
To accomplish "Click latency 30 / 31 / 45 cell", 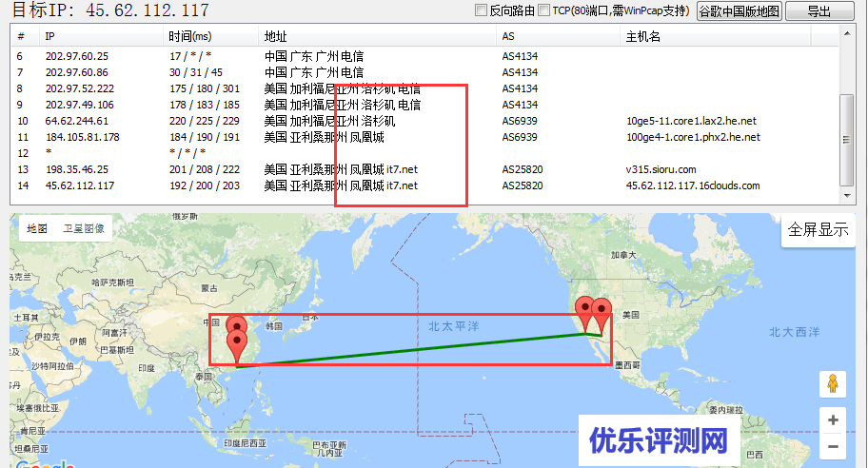I will click(196, 72).
